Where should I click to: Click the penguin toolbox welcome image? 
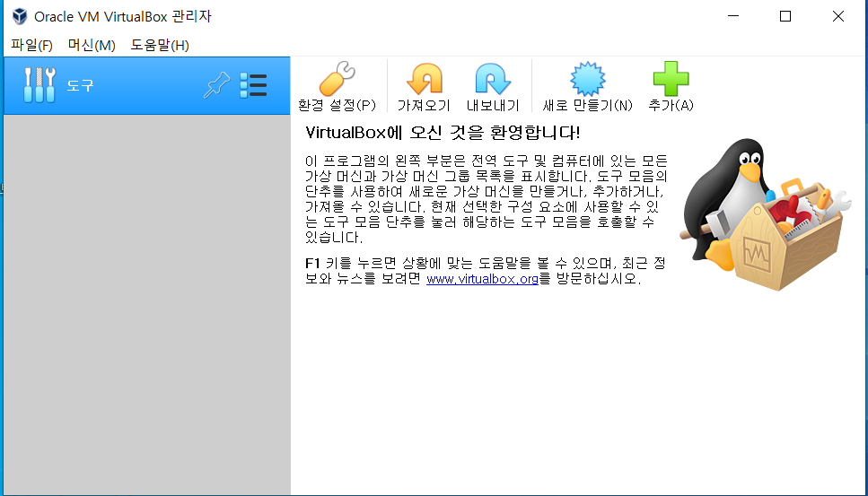coord(766,214)
